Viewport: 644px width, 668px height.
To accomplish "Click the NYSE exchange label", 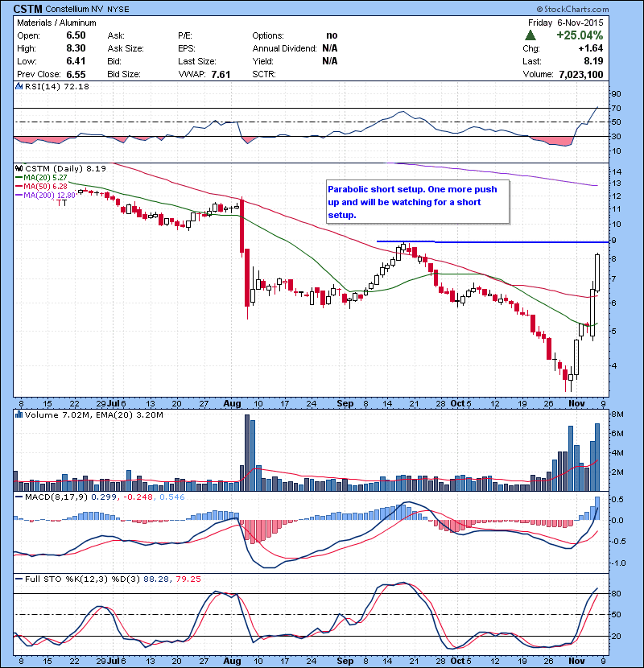I will point(118,9).
